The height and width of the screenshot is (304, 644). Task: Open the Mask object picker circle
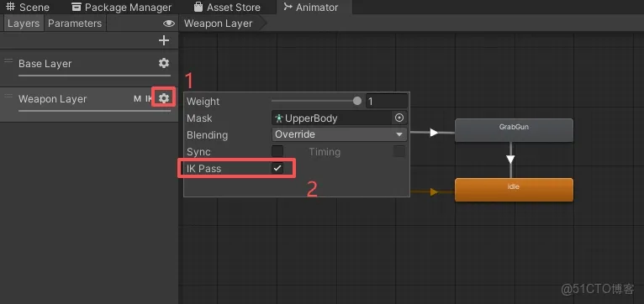[x=399, y=118]
